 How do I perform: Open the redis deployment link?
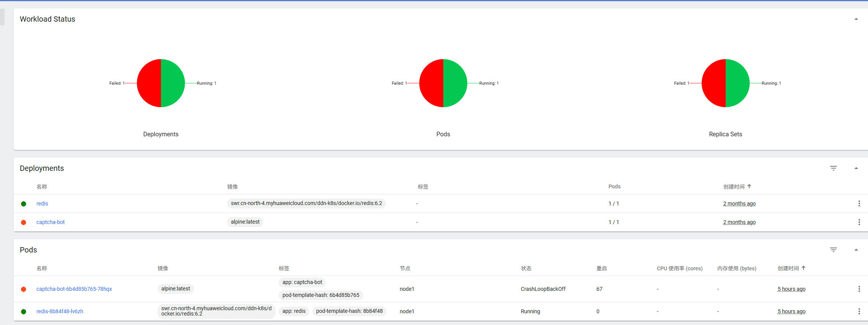coord(42,204)
